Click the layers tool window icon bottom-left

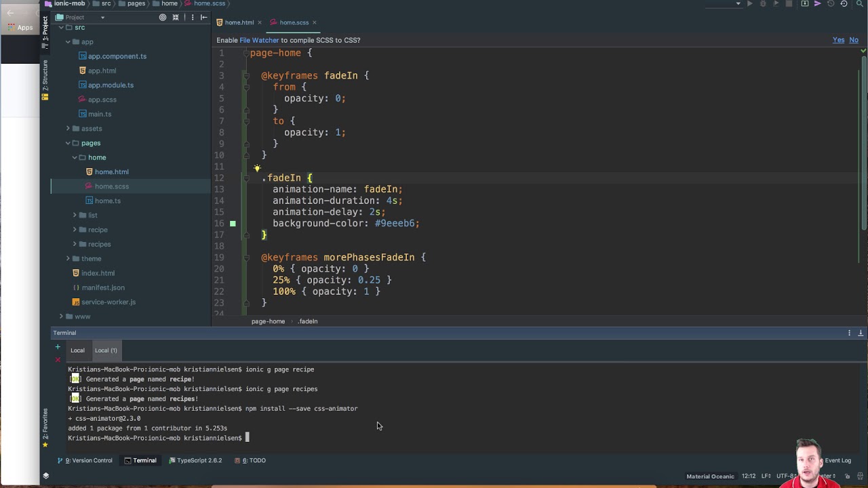click(x=45, y=476)
